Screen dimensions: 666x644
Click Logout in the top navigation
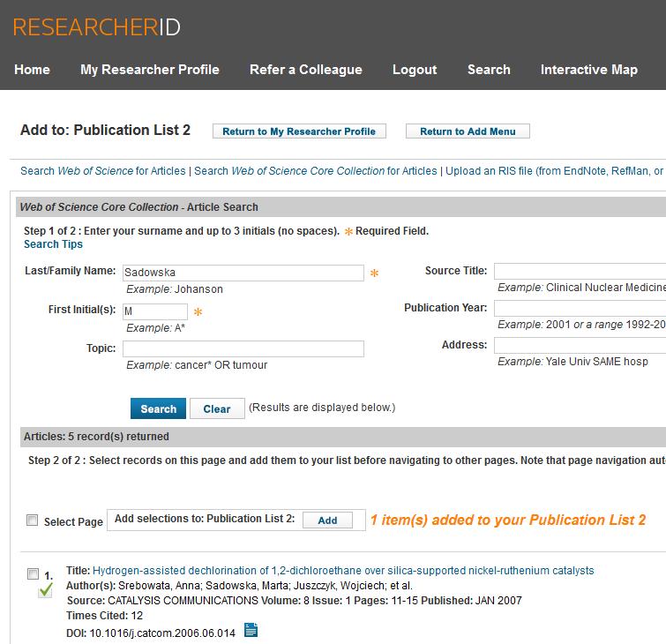coord(415,69)
